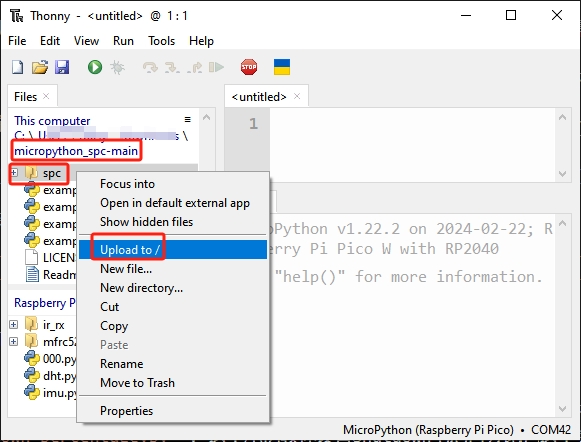This screenshot has height=442, width=581.
Task: Select Upload to / menu entry
Action: (173, 250)
